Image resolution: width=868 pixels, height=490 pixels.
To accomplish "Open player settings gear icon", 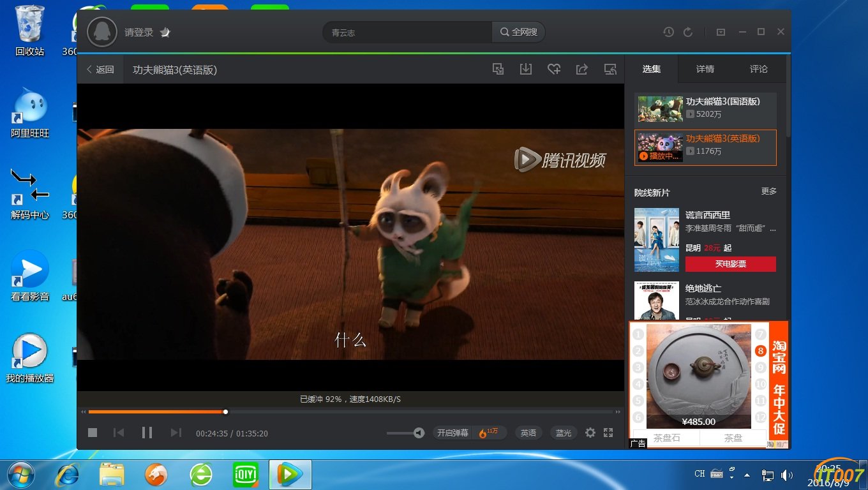I will pos(590,433).
